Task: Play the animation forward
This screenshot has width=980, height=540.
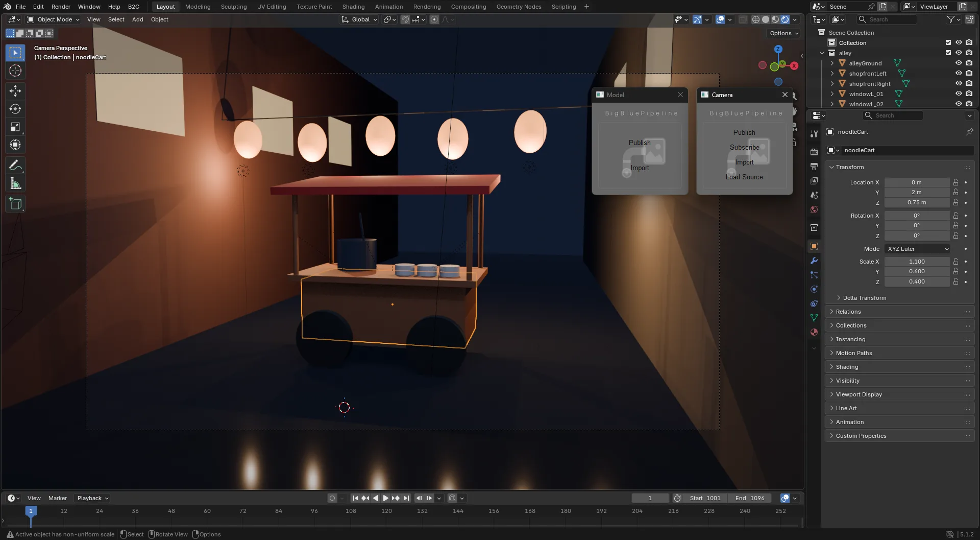Action: pyautogui.click(x=386, y=498)
